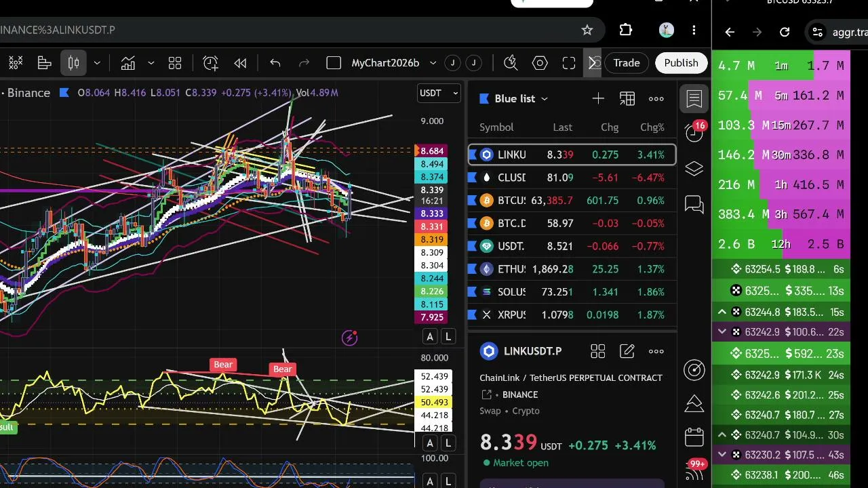Image resolution: width=868 pixels, height=488 pixels.
Task: Open chart settings hexagon icon
Action: (540, 63)
